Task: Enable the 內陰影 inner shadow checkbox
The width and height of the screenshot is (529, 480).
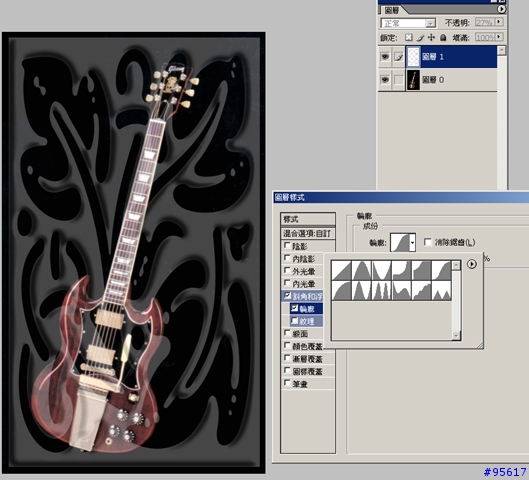Action: pos(287,258)
